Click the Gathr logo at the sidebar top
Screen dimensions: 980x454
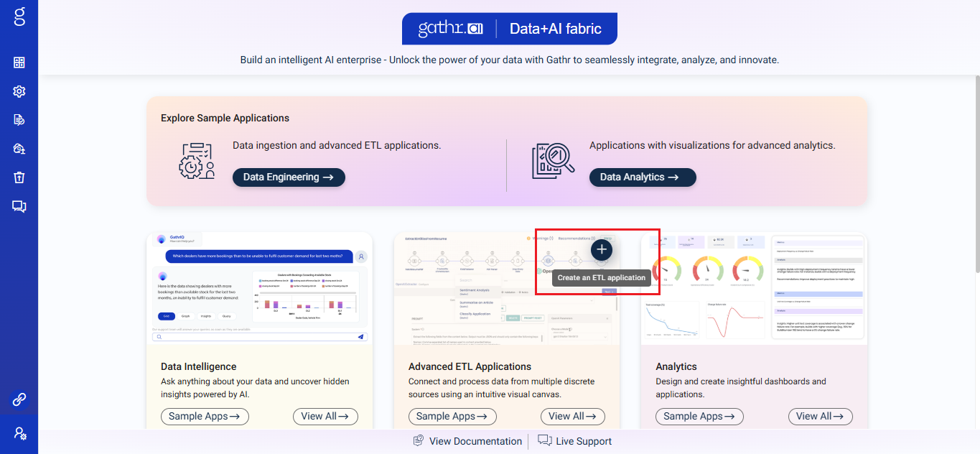(19, 16)
